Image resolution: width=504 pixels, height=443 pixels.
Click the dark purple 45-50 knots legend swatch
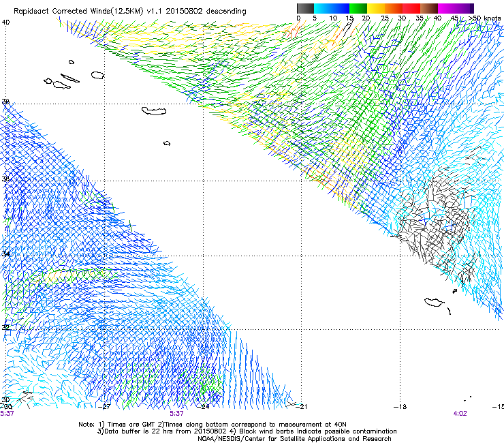coord(464,8)
